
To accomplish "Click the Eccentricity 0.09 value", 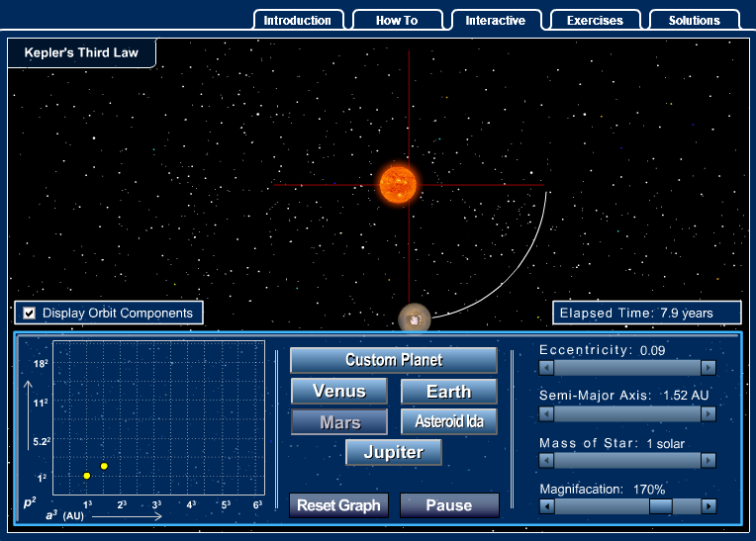I will pyautogui.click(x=652, y=350).
